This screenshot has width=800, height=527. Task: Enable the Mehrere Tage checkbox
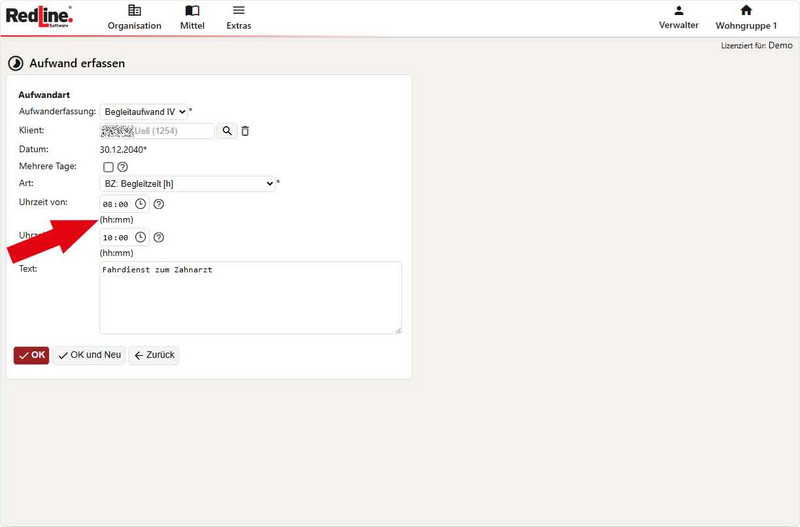tap(108, 167)
